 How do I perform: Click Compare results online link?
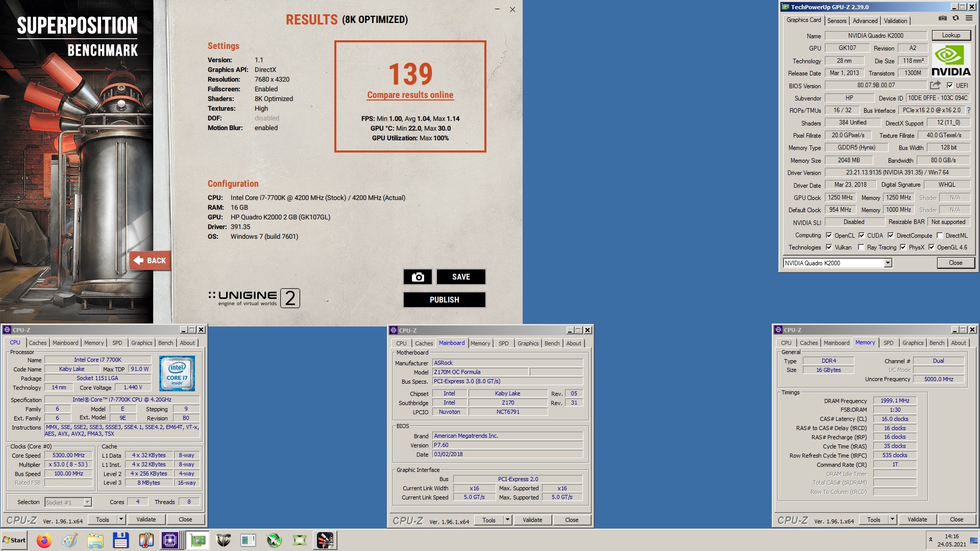click(x=410, y=95)
